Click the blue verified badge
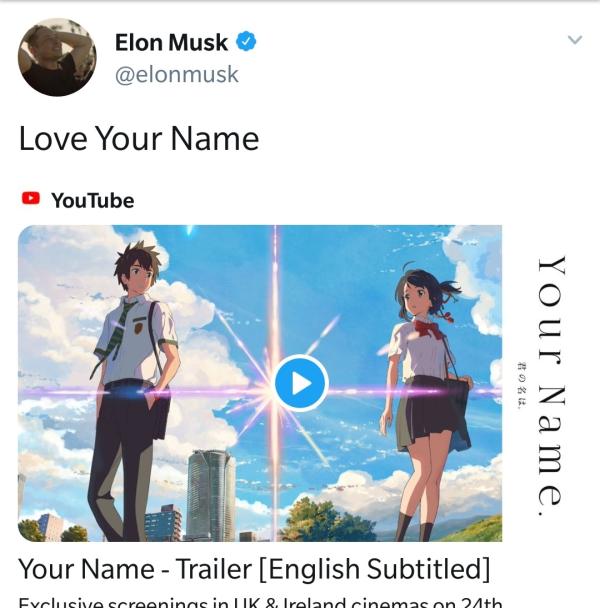 (x=246, y=41)
